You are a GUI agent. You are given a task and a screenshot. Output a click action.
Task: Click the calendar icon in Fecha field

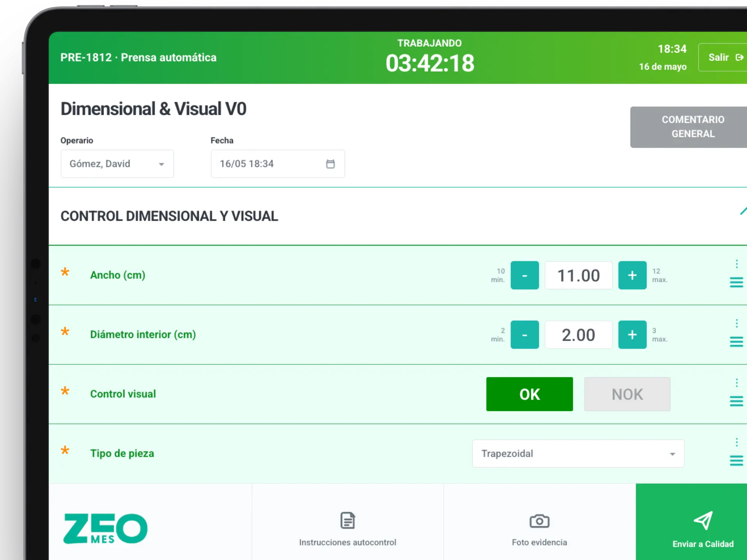330,164
